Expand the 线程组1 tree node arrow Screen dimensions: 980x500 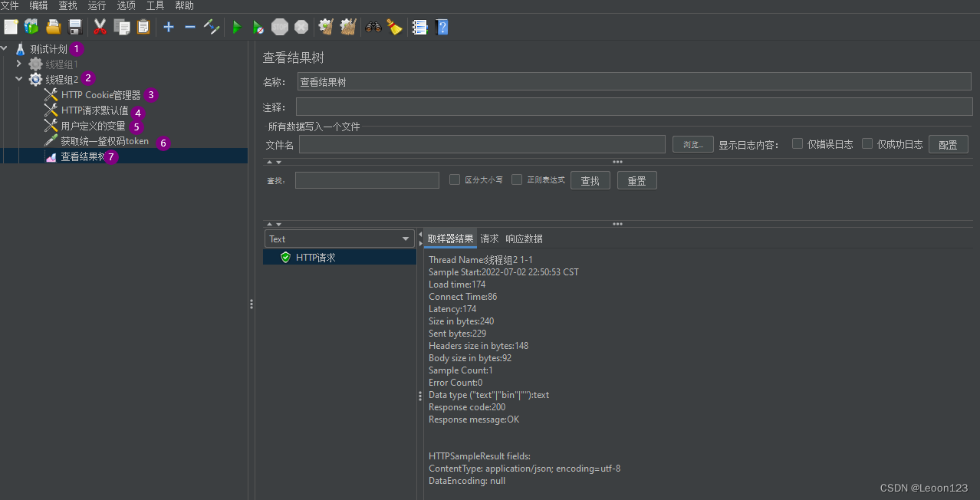click(x=19, y=64)
